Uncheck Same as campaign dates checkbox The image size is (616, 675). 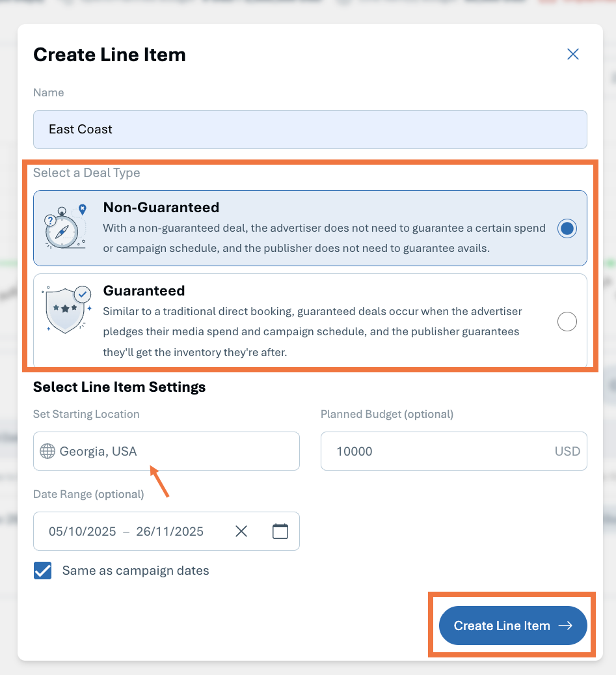click(42, 570)
